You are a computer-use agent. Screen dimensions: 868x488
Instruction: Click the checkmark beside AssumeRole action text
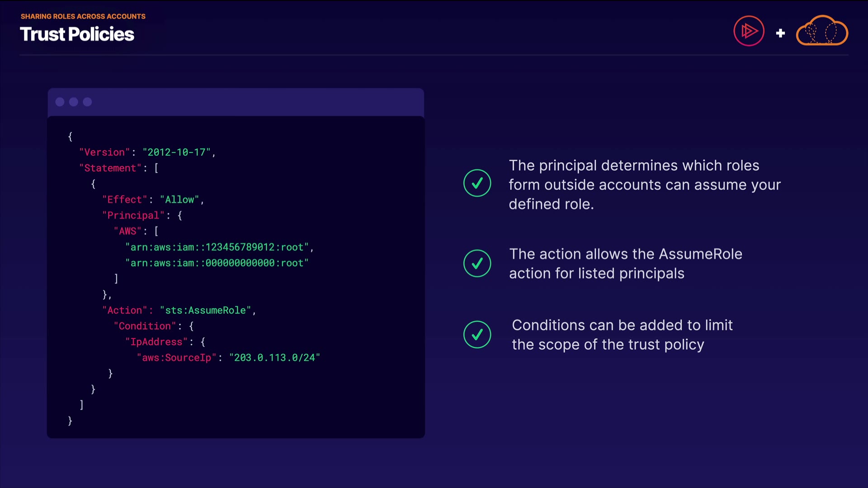tap(477, 263)
